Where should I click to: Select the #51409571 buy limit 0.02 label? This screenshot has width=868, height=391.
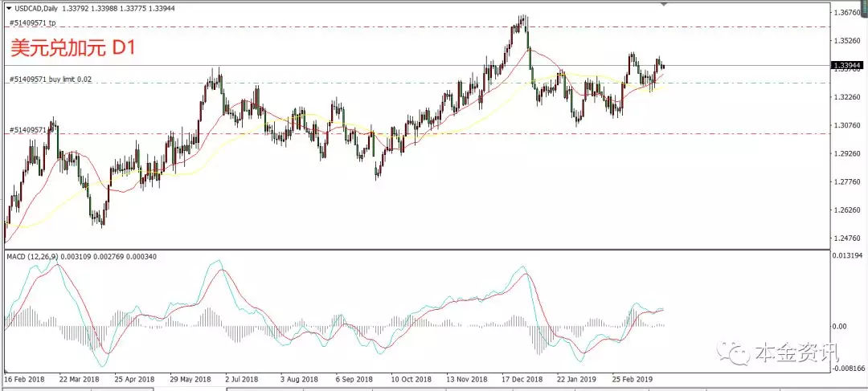click(50, 79)
